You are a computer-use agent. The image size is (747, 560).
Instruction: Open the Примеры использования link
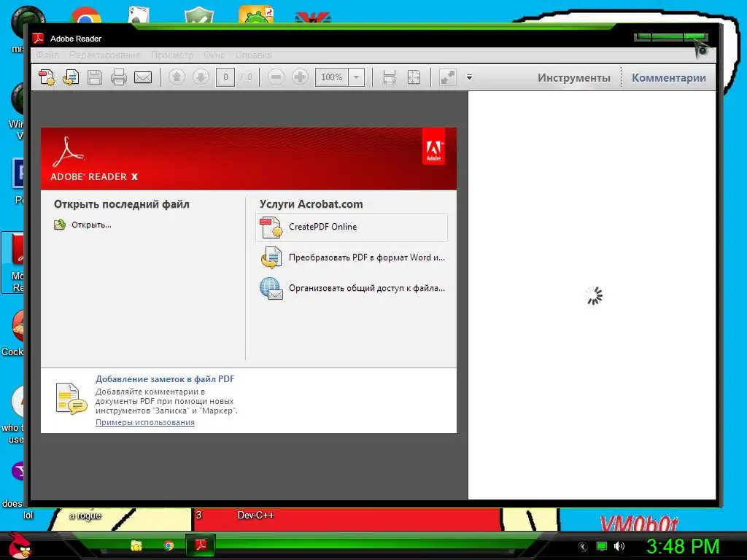tap(145, 422)
